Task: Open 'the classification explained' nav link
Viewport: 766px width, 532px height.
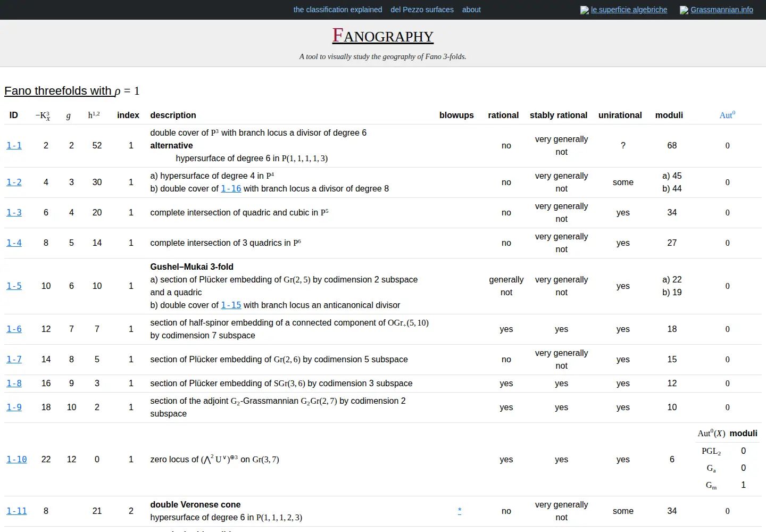Action: (x=338, y=10)
